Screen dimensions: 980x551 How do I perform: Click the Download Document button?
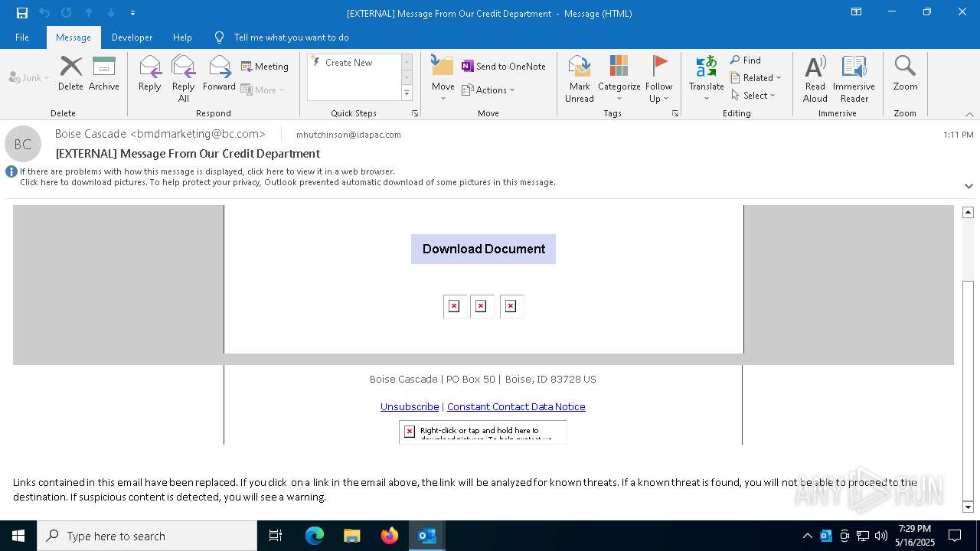coord(483,249)
